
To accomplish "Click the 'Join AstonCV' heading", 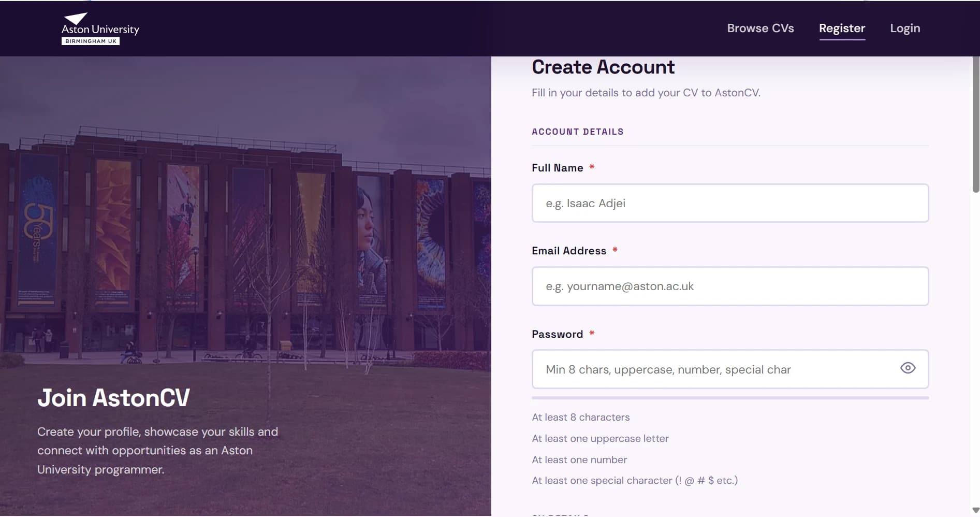I will 113,398.
